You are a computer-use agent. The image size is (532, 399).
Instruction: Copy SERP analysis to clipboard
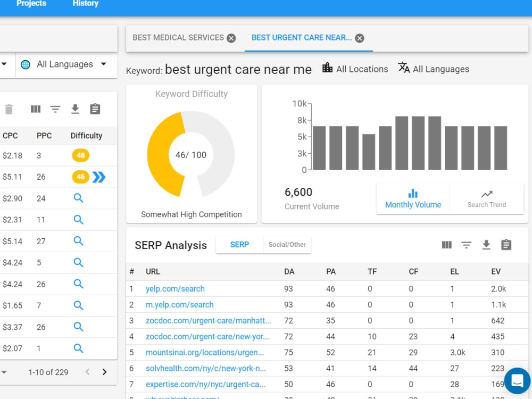pyautogui.click(x=506, y=245)
